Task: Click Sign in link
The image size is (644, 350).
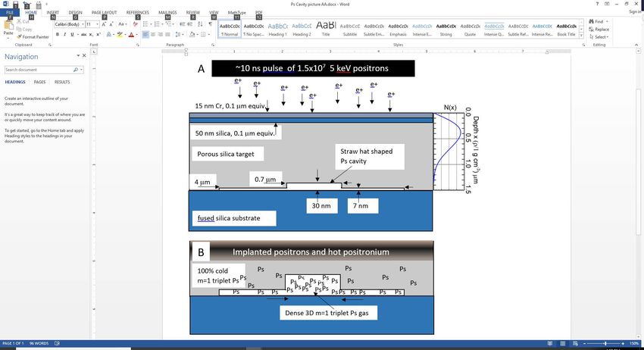Action: [x=635, y=12]
